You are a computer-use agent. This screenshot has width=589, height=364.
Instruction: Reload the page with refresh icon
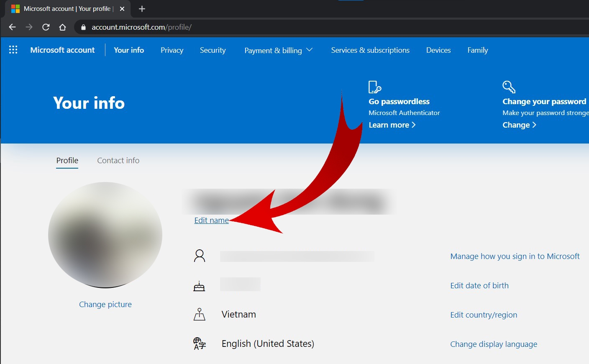[x=46, y=27]
